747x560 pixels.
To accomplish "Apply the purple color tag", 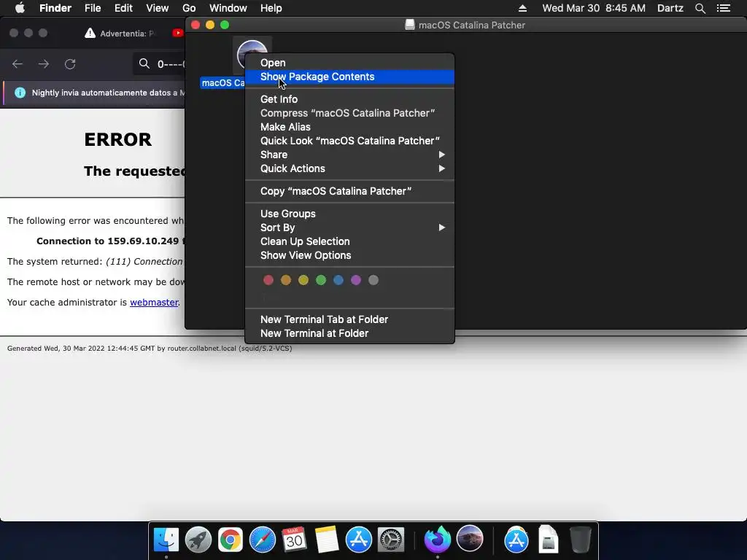I will pyautogui.click(x=356, y=280).
